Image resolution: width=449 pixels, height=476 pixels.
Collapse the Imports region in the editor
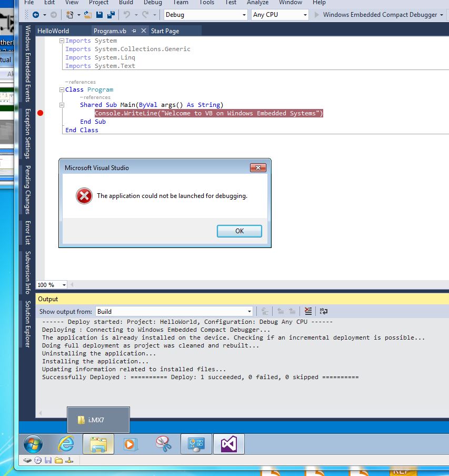coord(62,41)
